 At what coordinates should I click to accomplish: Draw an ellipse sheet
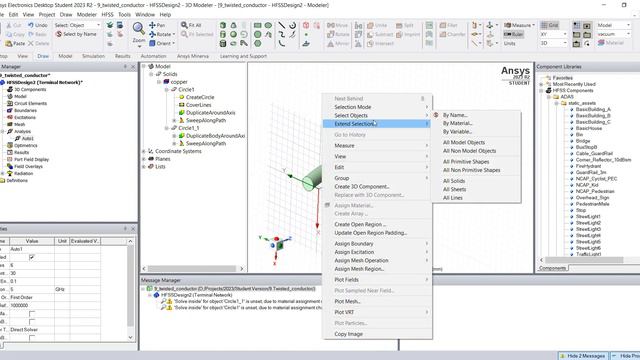point(268,25)
